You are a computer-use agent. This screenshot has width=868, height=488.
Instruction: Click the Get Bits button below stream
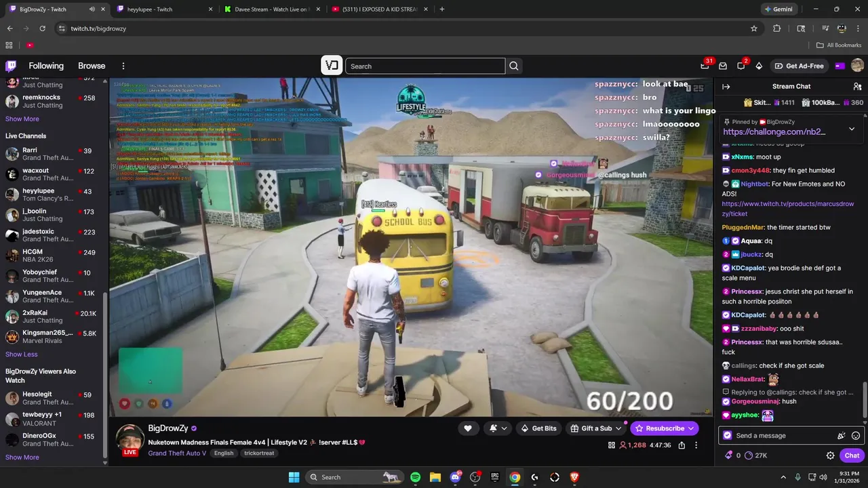pos(538,428)
